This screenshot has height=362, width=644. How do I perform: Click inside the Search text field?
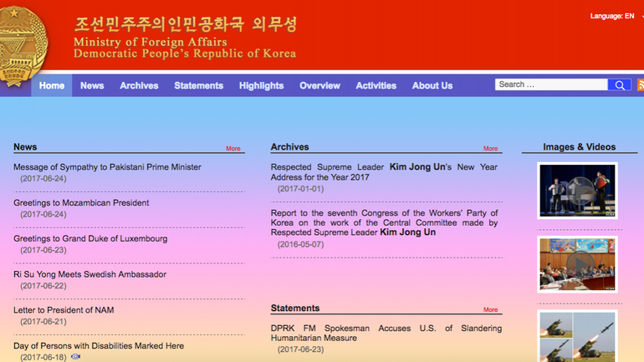pos(551,85)
